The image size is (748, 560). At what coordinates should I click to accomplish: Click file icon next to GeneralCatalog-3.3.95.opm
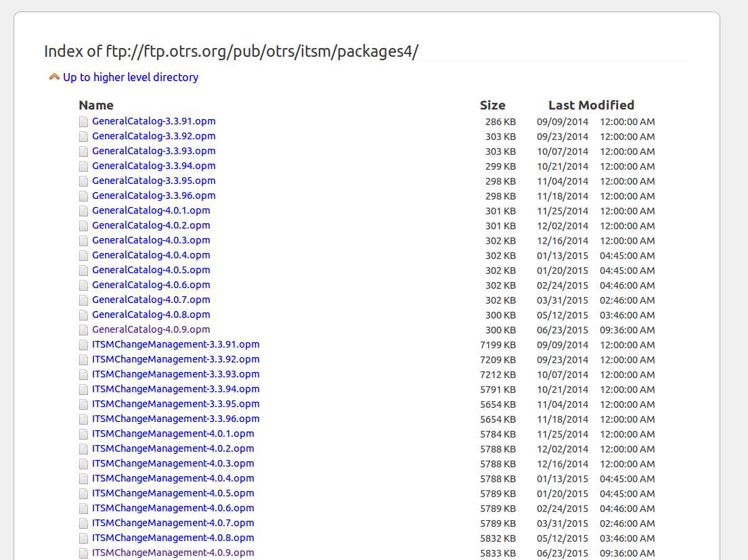(83, 181)
